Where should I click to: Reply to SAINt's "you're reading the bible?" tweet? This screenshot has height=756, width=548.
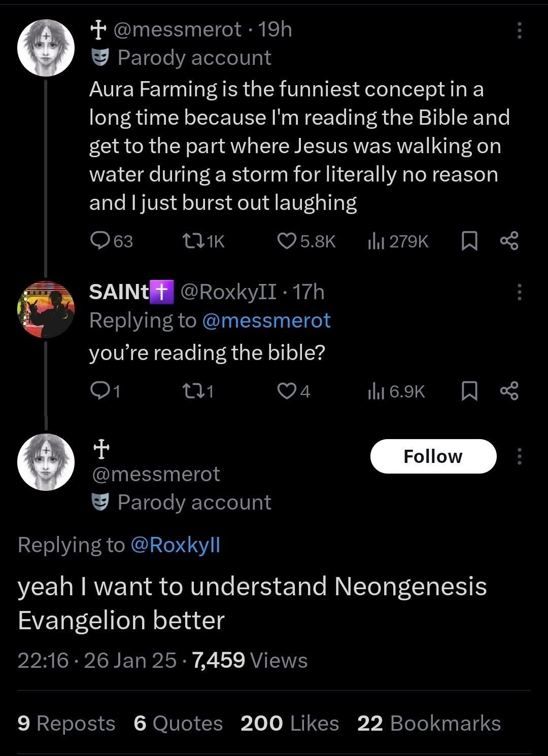[105, 391]
